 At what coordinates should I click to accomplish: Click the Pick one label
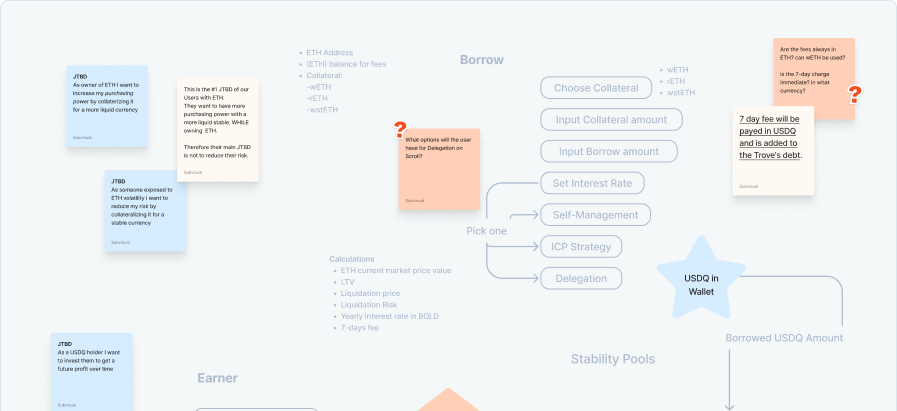pyautogui.click(x=486, y=231)
